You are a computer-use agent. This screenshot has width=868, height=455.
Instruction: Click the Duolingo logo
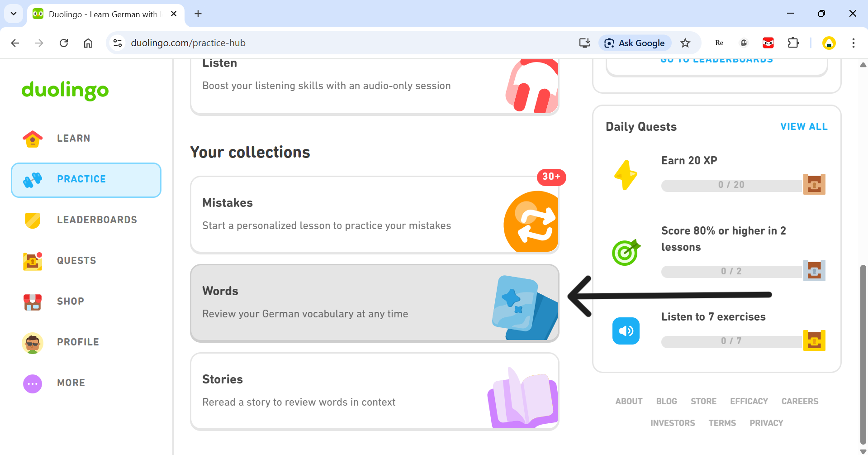tap(65, 90)
